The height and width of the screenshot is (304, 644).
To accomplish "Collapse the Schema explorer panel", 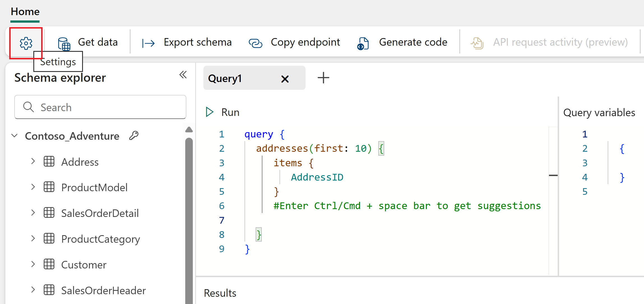I will coord(183,75).
